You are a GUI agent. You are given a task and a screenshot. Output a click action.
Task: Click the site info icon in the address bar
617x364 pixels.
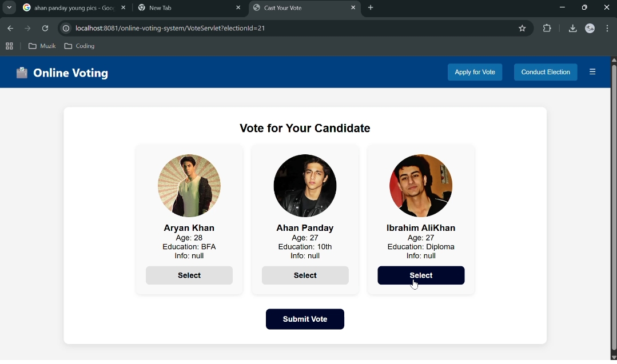pos(66,28)
